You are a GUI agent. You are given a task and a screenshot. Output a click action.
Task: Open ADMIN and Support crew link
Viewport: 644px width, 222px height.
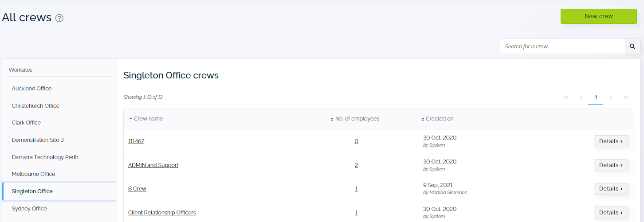[x=153, y=165]
